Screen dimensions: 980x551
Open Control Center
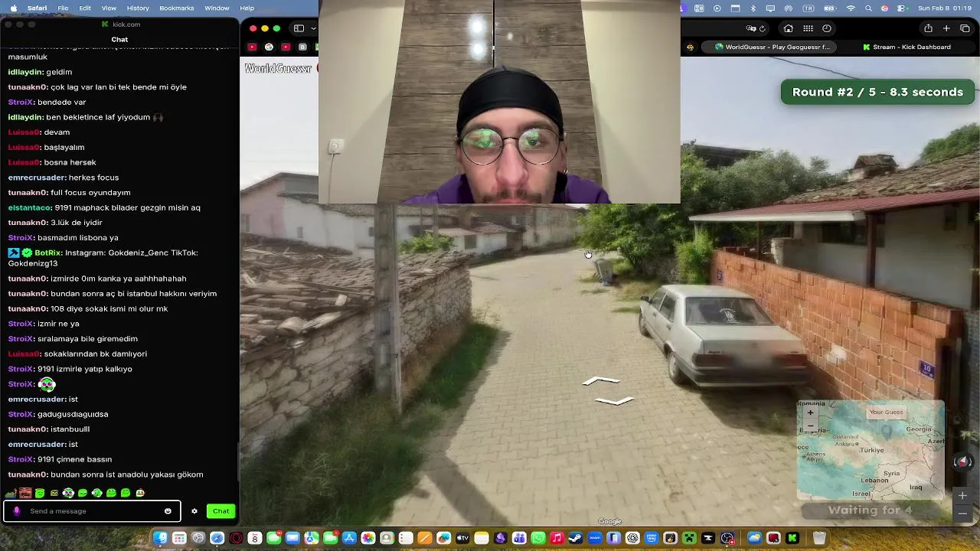[902, 8]
